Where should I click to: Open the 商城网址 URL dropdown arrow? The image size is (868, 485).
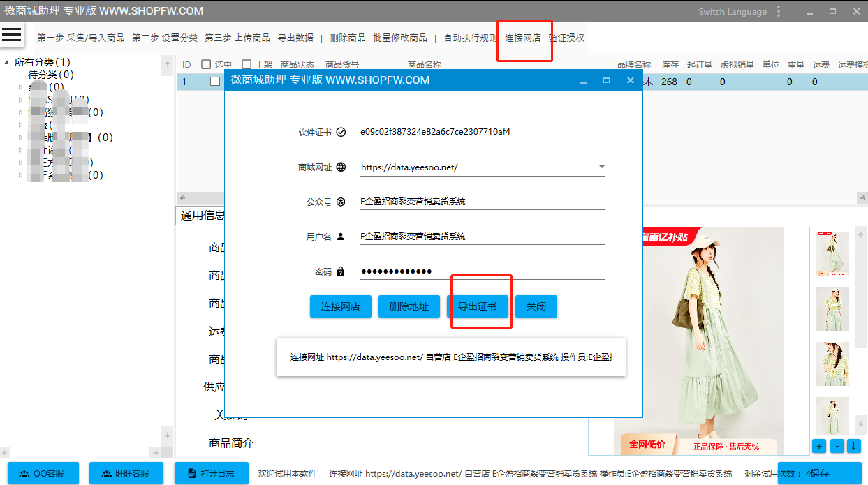601,167
